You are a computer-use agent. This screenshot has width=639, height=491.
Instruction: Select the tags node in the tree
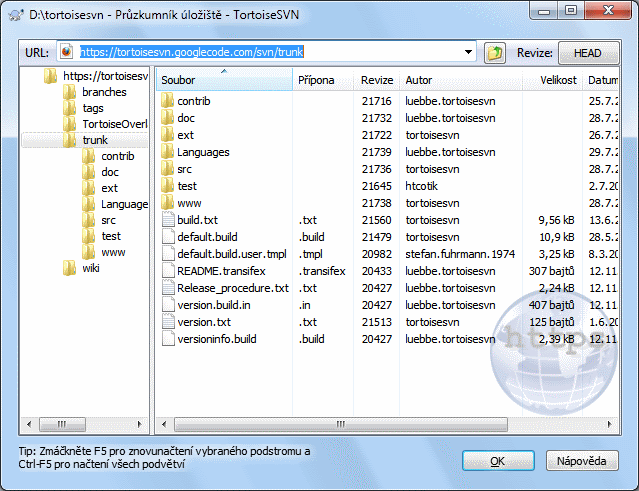pyautogui.click(x=93, y=108)
